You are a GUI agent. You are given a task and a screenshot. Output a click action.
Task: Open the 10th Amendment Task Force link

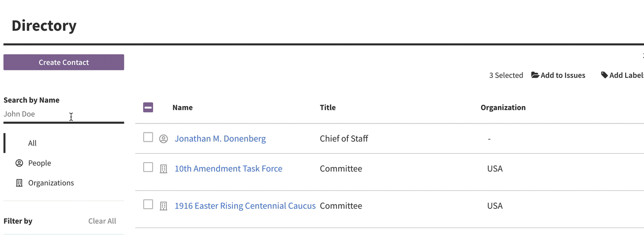pos(228,169)
